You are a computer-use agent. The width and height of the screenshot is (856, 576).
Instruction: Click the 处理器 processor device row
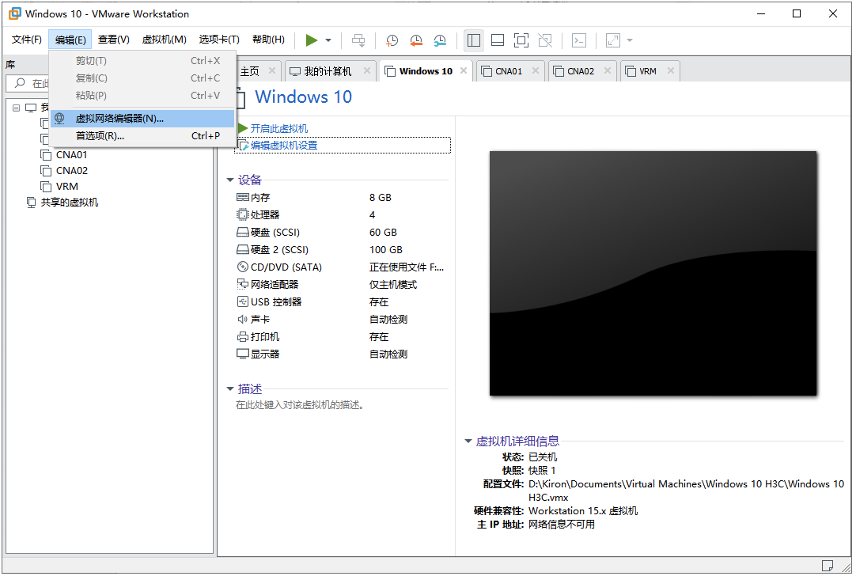click(340, 215)
